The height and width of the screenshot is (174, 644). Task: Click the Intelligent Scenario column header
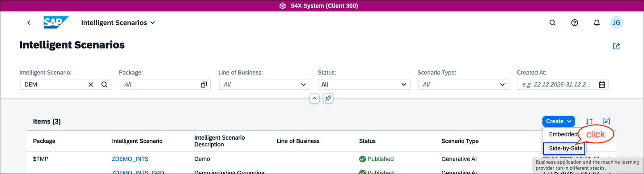[x=137, y=141]
